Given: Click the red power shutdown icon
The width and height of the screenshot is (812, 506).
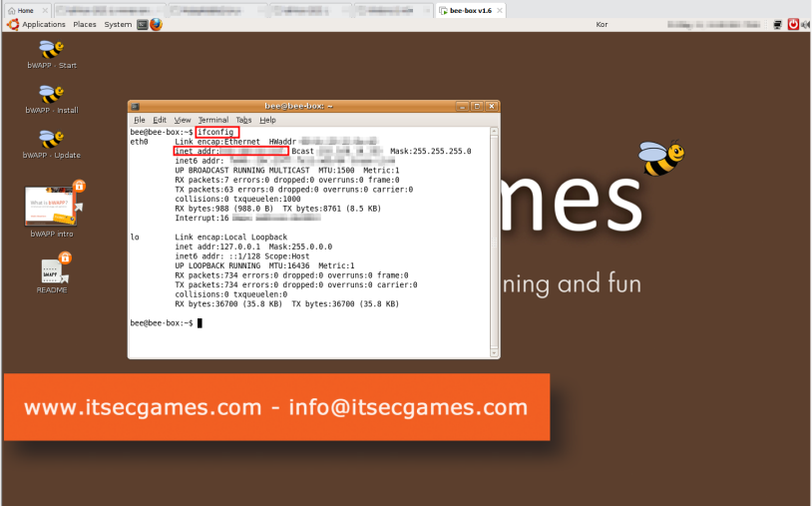Looking at the screenshot, I should point(793,24).
